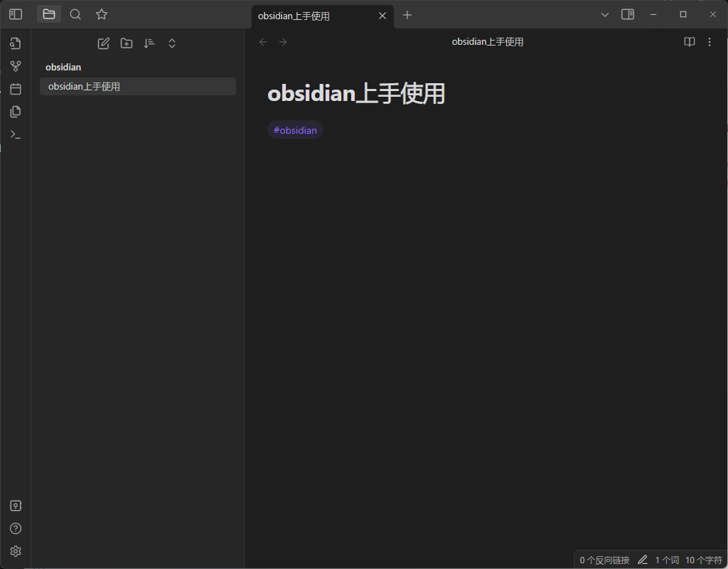Image resolution: width=728 pixels, height=569 pixels.
Task: Navigate forward with right arrow
Action: click(283, 42)
